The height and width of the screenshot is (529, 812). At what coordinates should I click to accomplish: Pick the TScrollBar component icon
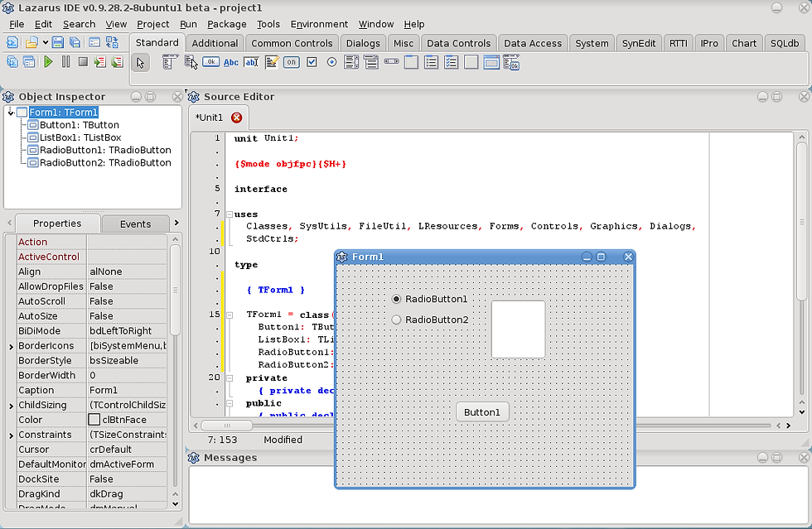point(391,61)
